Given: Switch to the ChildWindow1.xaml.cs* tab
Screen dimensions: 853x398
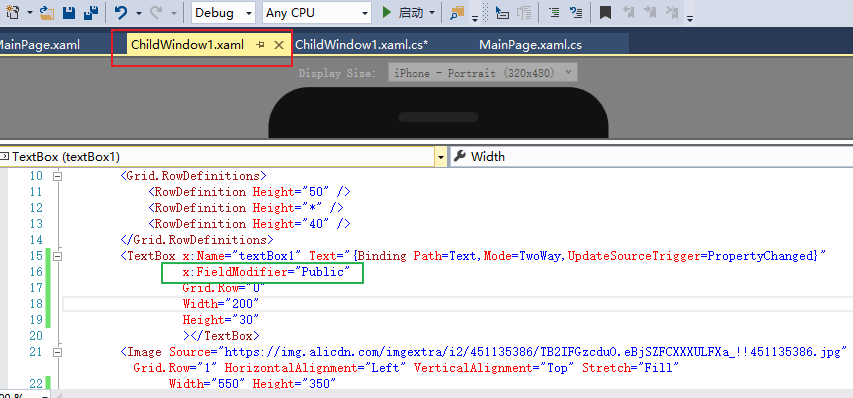Looking at the screenshot, I should [x=362, y=45].
